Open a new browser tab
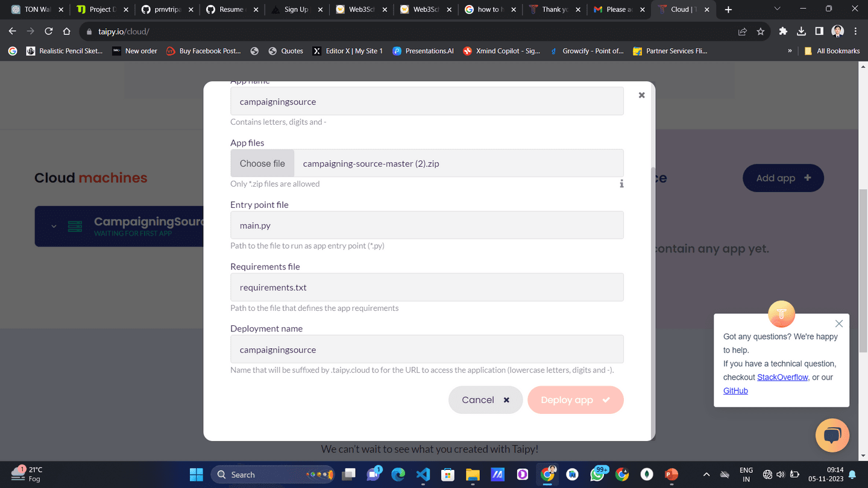 click(728, 9)
